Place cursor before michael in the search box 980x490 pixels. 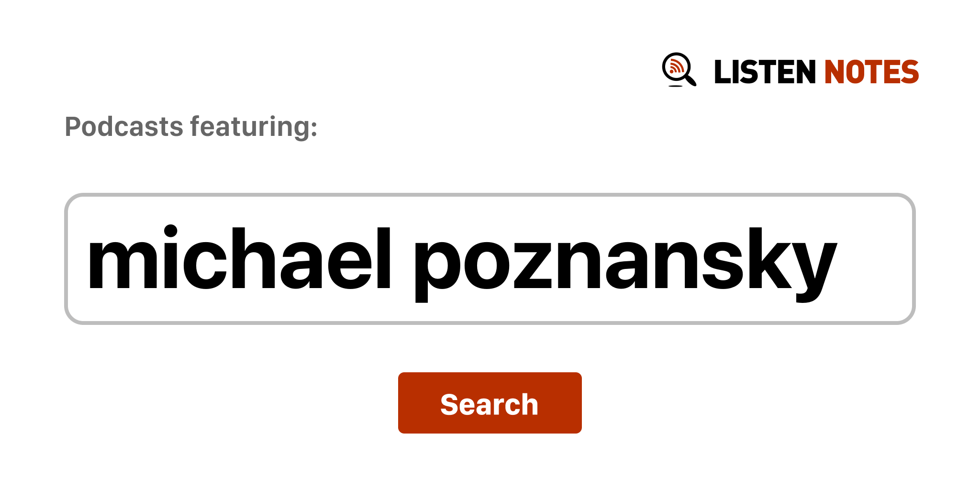tap(87, 259)
